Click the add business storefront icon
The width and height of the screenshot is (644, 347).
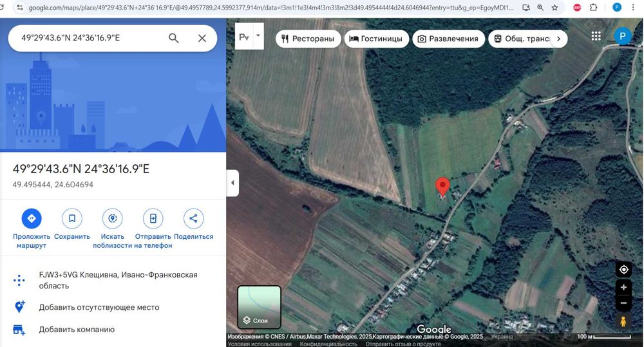[19, 330]
